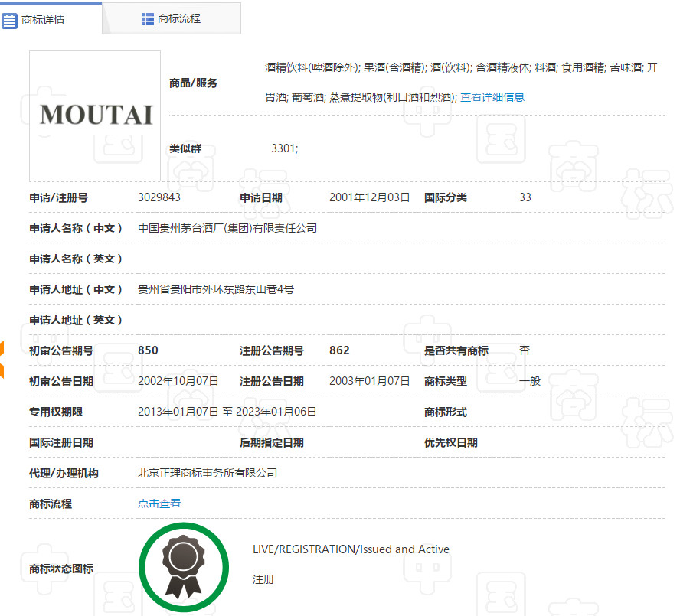The height and width of the screenshot is (616, 680).
Task: Open the 商标详情 tab
Action: coord(51,19)
